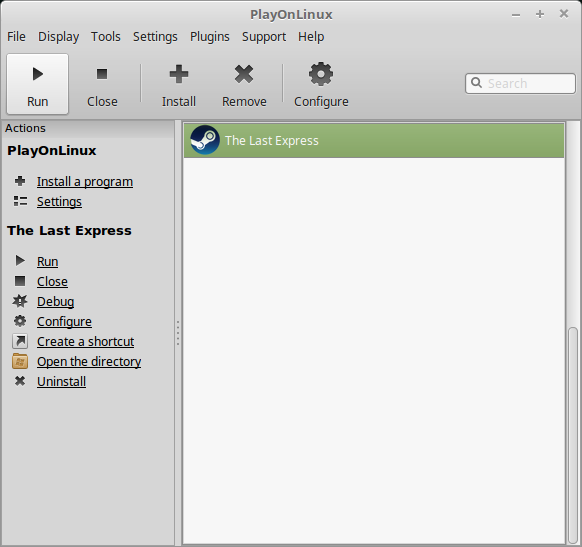
Task: Click the play triangle icon beside Run link
Action: (20, 261)
